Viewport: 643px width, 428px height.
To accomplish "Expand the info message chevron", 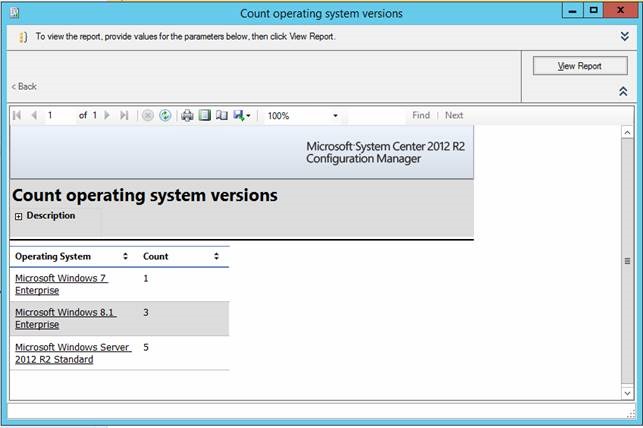I will [x=625, y=36].
